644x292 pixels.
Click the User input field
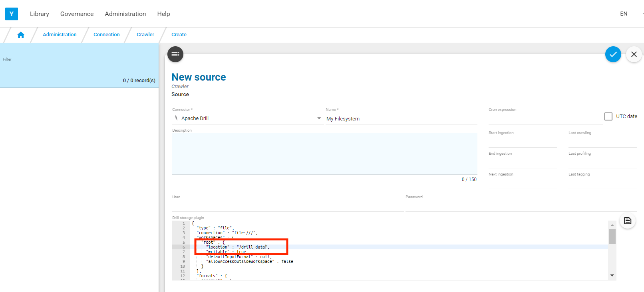click(288, 206)
